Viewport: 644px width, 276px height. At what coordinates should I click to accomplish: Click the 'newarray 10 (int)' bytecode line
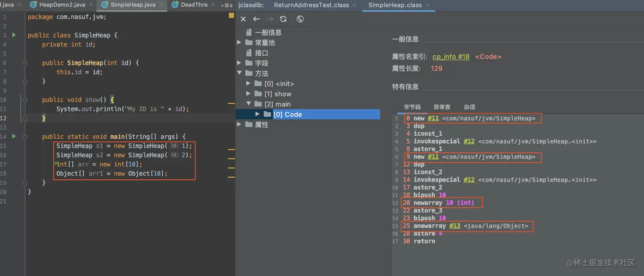[x=439, y=203]
